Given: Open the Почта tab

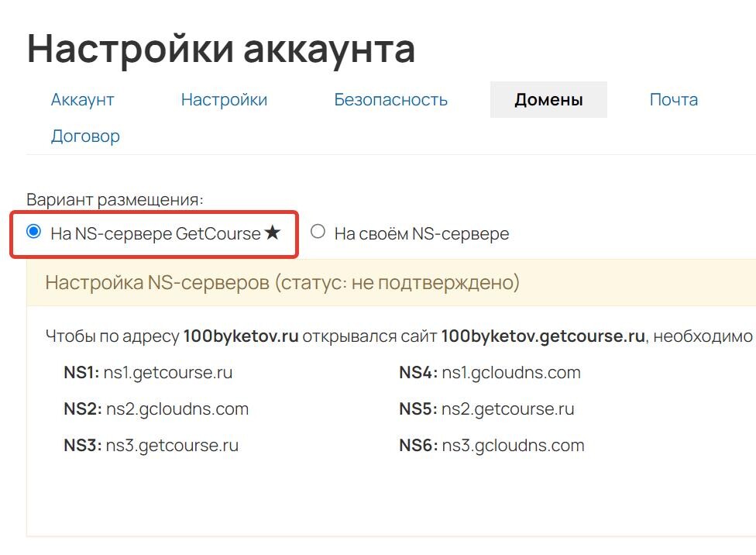Looking at the screenshot, I should click(x=674, y=99).
